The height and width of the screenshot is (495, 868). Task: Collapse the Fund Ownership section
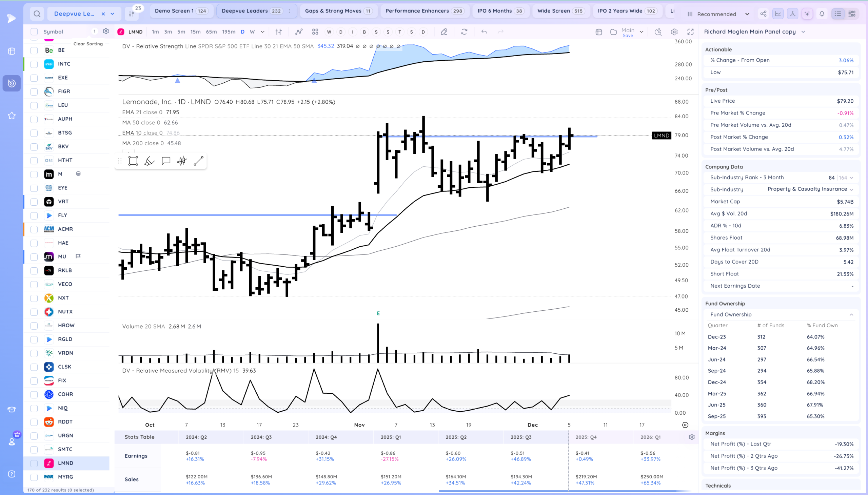pyautogui.click(x=851, y=314)
